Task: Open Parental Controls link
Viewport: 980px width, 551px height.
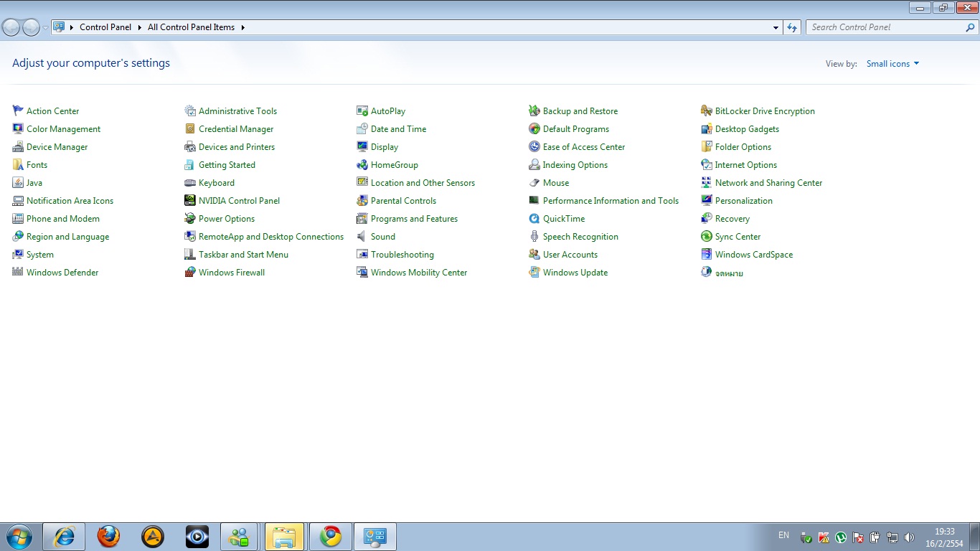Action: 403,201
